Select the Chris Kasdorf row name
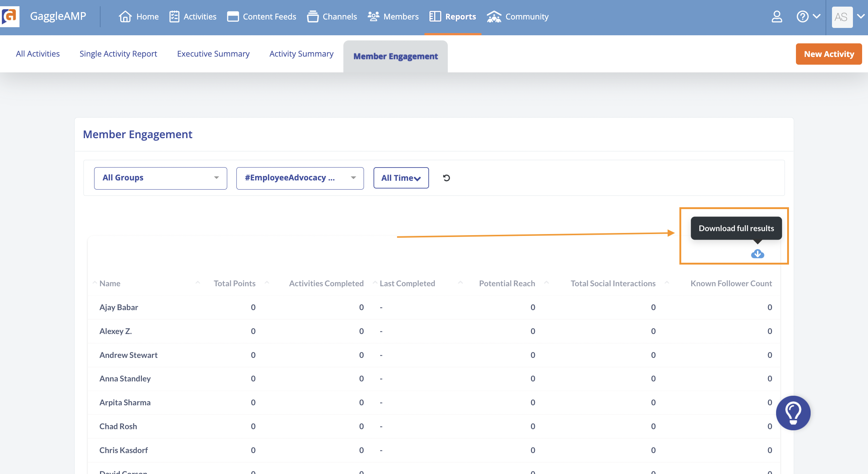The height and width of the screenshot is (474, 868). (124, 450)
